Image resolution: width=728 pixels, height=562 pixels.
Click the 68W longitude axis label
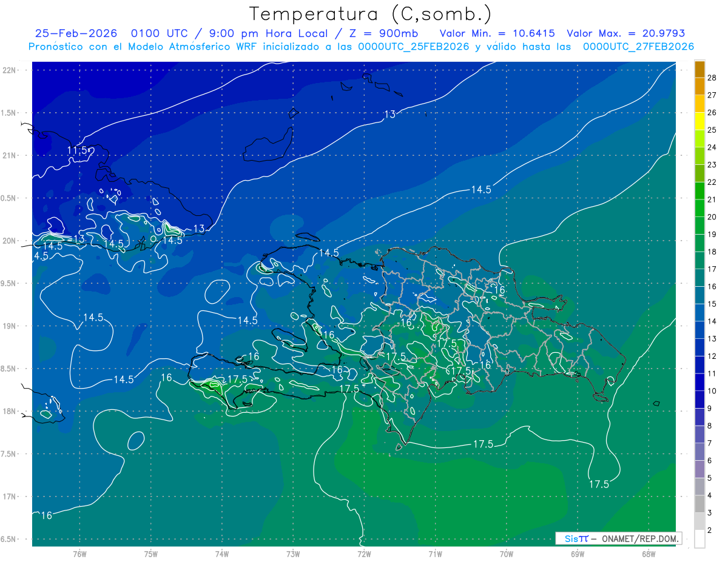tap(648, 554)
